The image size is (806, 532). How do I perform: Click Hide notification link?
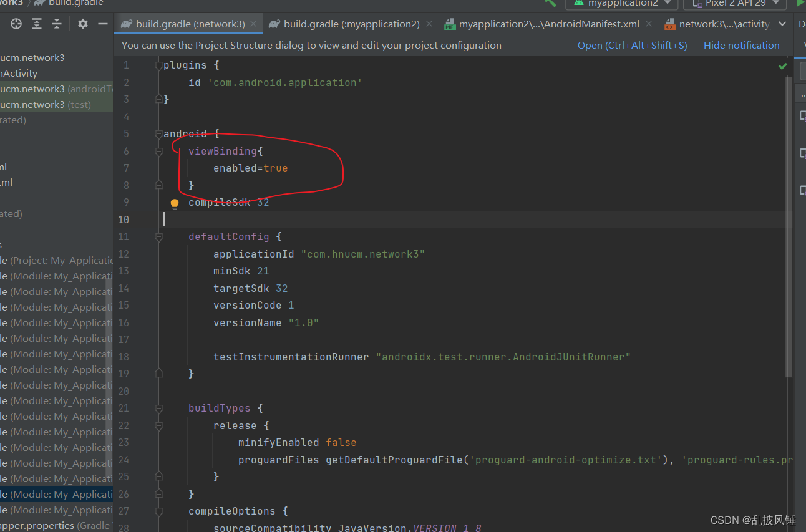pyautogui.click(x=742, y=46)
